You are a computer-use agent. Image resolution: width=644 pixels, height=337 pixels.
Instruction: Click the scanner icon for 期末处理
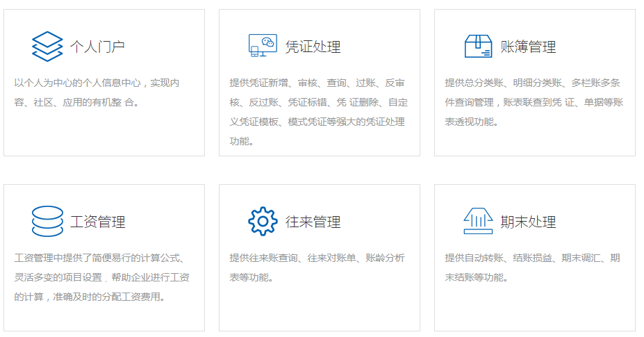click(478, 222)
